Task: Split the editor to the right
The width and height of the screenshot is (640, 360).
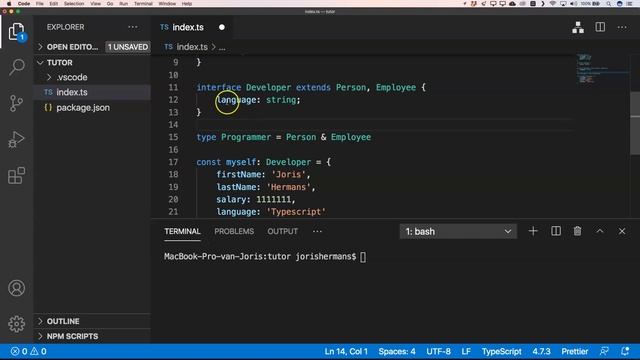Action: [x=600, y=27]
